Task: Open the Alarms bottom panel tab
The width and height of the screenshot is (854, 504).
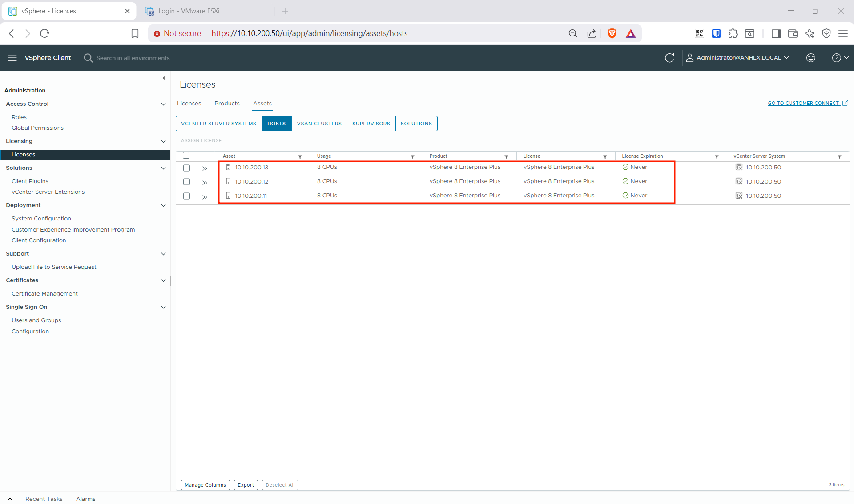Action: (x=86, y=499)
